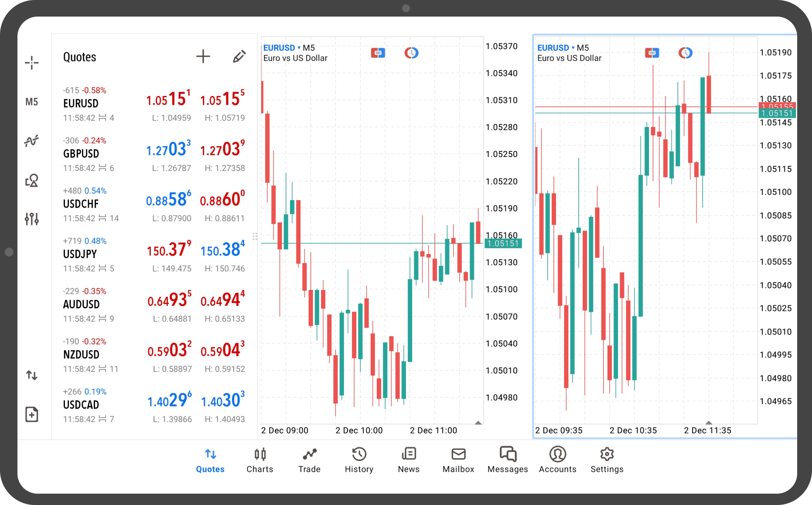Open the M5 timeframe selector
812x505 pixels.
[31, 102]
